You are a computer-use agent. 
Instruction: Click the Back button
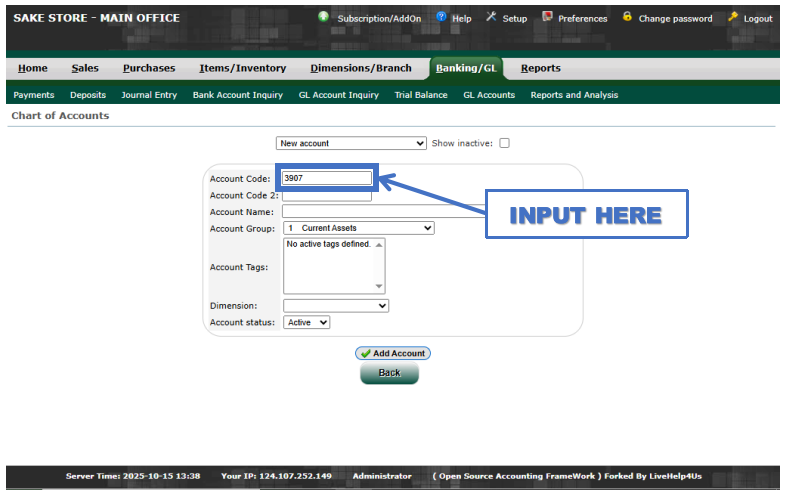click(x=389, y=373)
